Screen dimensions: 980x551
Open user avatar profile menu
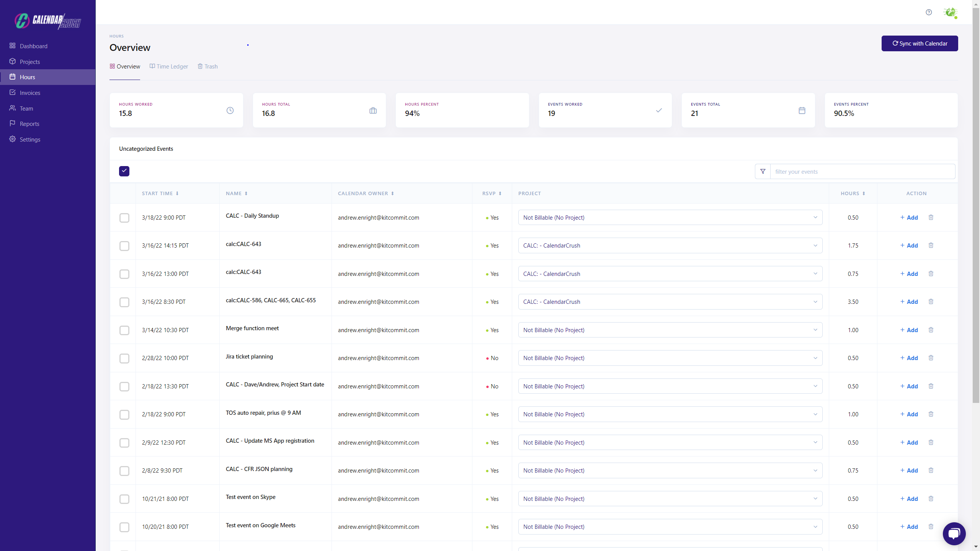click(x=950, y=12)
